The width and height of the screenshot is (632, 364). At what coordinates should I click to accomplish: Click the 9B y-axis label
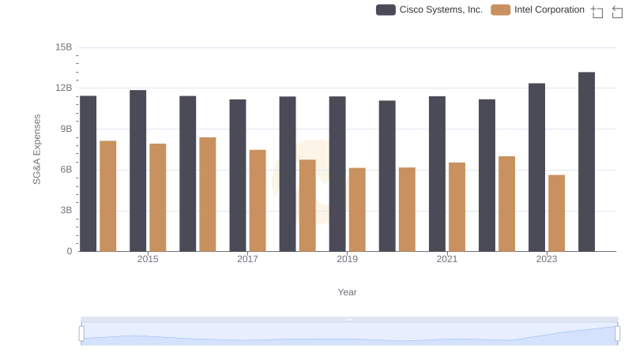66,129
